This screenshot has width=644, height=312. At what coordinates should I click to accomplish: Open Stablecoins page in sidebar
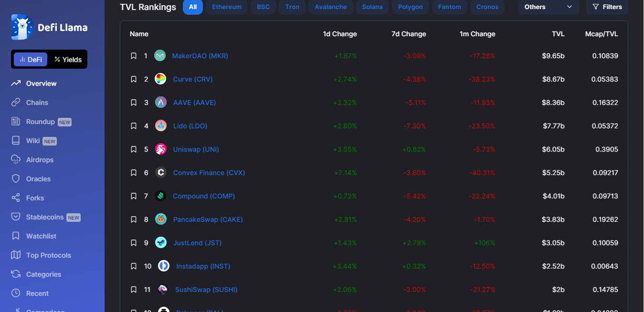[x=45, y=217]
